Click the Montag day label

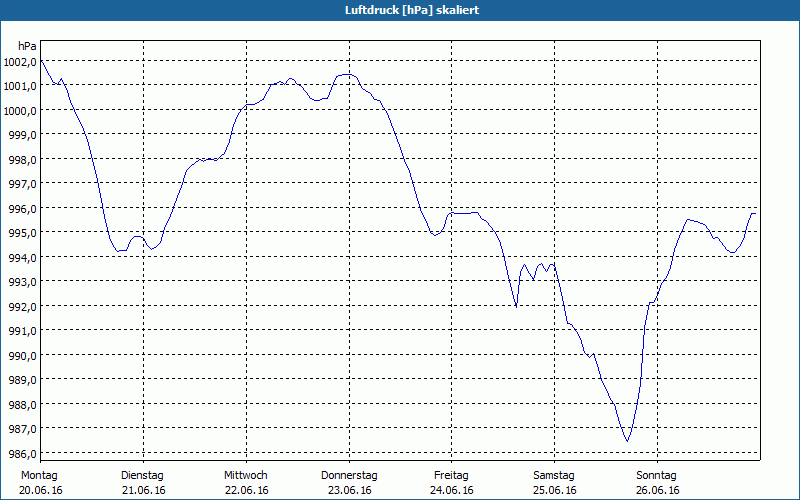pyautogui.click(x=39, y=476)
